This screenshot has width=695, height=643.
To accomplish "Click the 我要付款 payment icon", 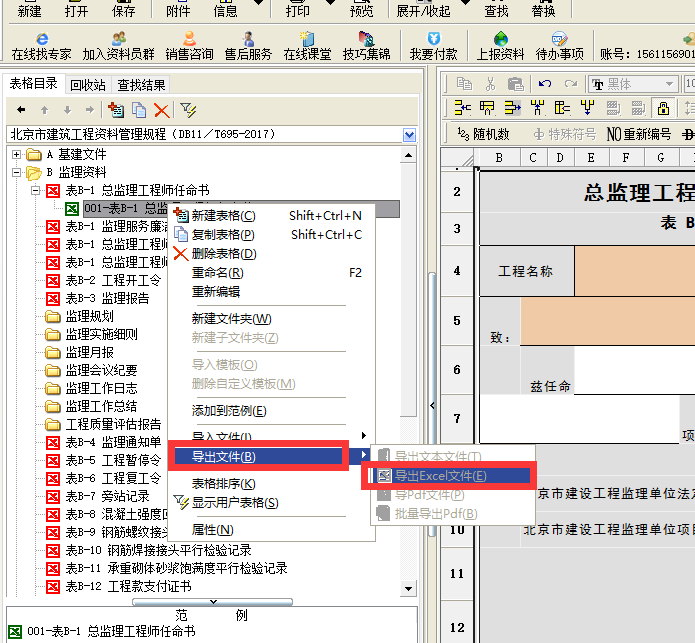I will tap(433, 46).
